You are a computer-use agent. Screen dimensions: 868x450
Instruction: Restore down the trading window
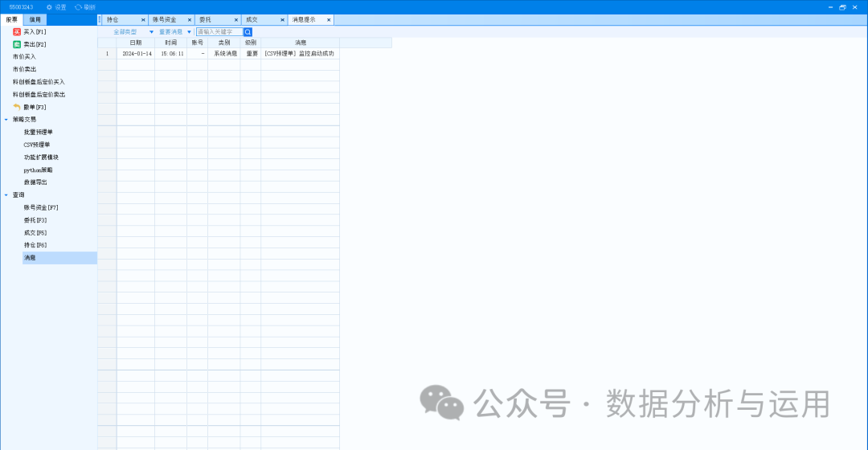(842, 7)
